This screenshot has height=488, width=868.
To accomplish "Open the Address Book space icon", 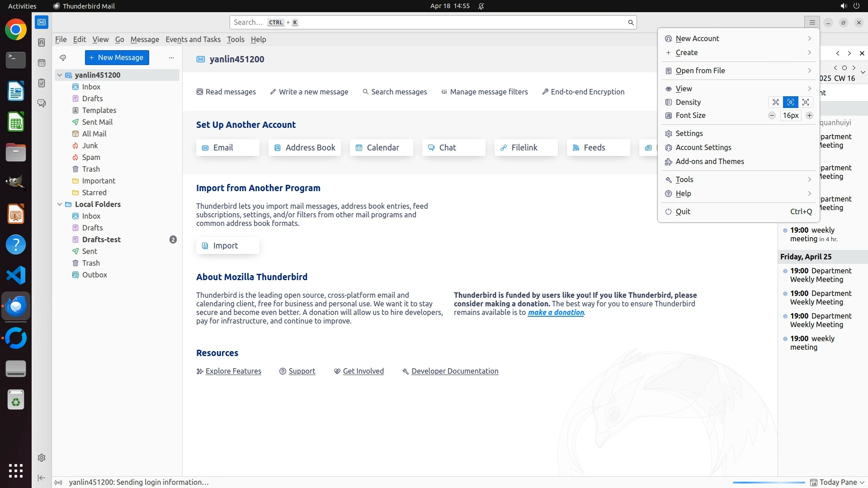I will [42, 42].
